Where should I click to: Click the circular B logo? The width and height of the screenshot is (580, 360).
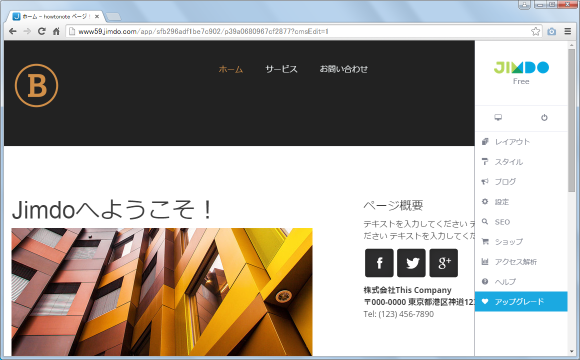(x=37, y=85)
